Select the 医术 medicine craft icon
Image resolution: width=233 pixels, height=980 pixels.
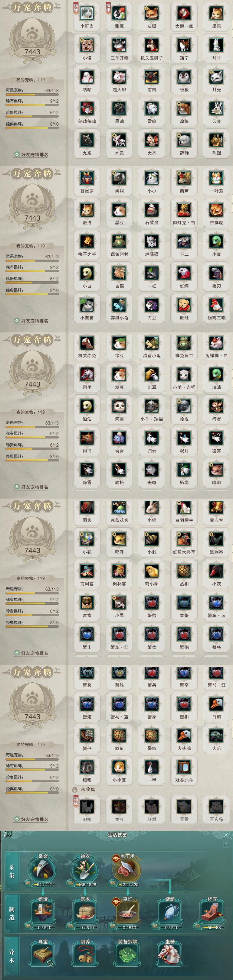tap(85, 913)
